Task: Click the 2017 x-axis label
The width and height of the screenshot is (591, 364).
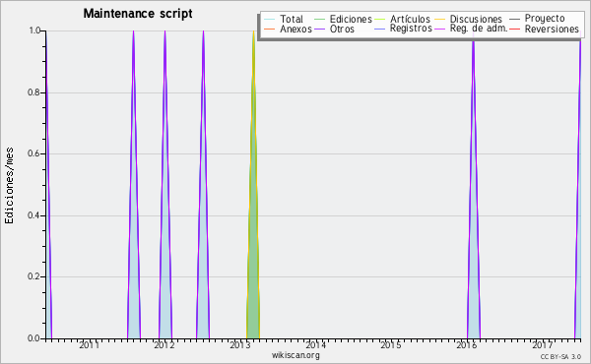Action: (542, 345)
